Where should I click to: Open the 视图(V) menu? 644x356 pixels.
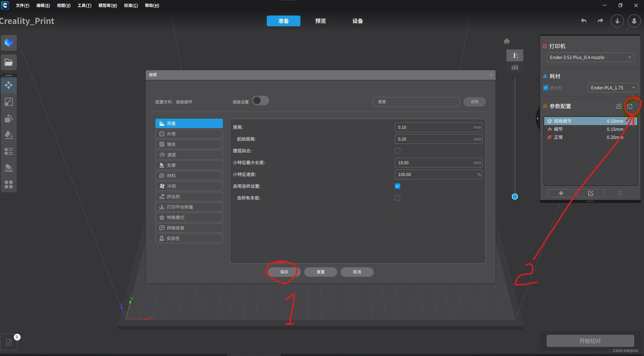point(64,5)
